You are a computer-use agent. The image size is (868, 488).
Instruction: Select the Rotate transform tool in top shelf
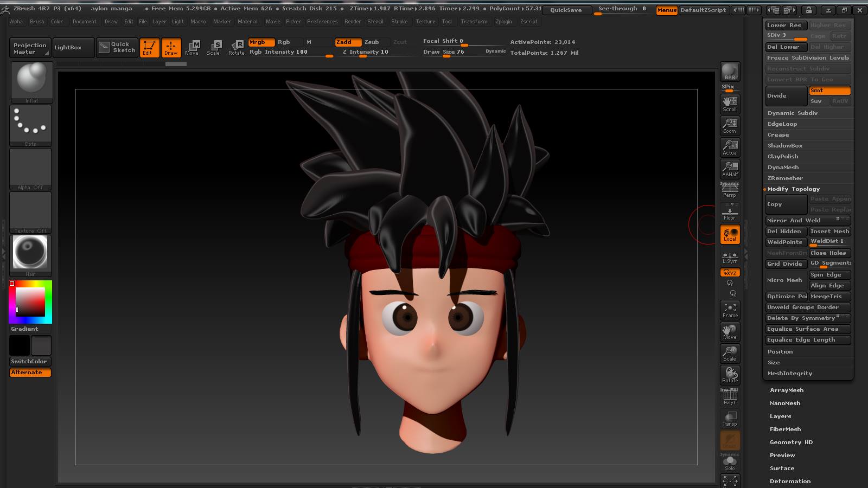[236, 48]
